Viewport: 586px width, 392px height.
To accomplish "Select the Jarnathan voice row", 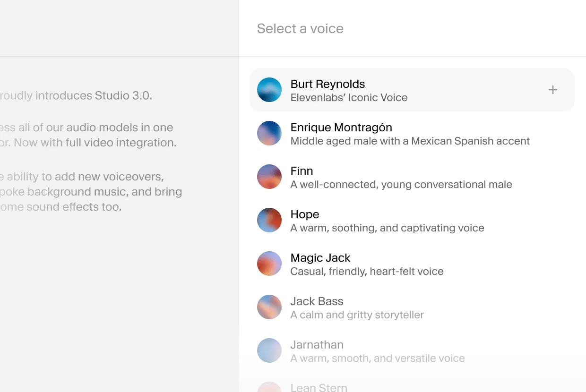I will click(377, 350).
